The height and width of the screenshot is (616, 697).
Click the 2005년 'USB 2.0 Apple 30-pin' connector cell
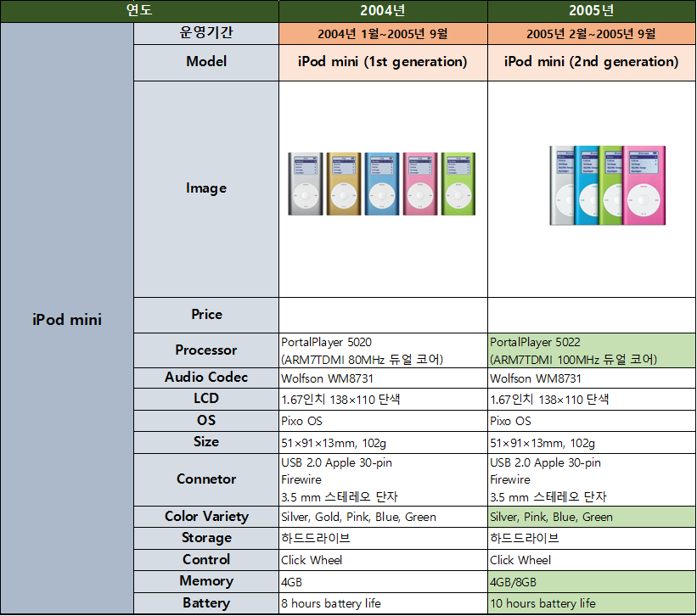[592, 479]
